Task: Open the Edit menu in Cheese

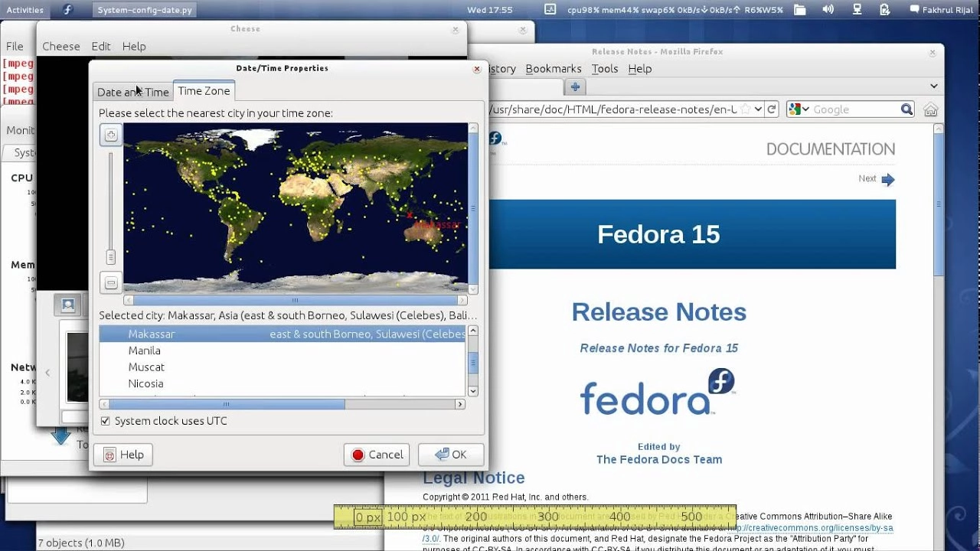Action: point(101,46)
